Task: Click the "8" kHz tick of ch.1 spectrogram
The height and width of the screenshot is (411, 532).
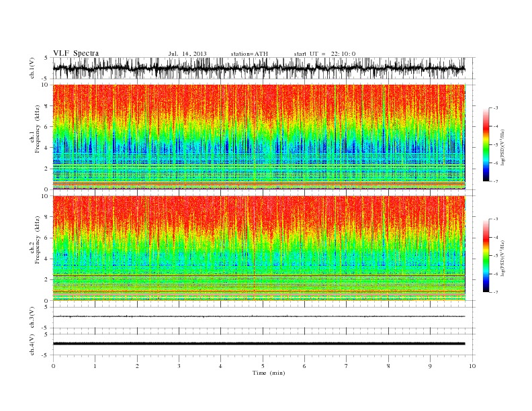Action: [46, 106]
